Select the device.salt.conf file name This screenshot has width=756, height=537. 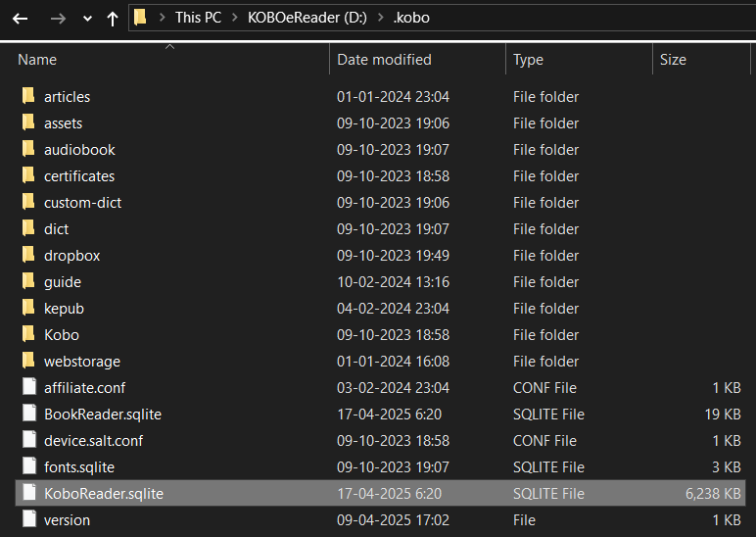coord(94,441)
